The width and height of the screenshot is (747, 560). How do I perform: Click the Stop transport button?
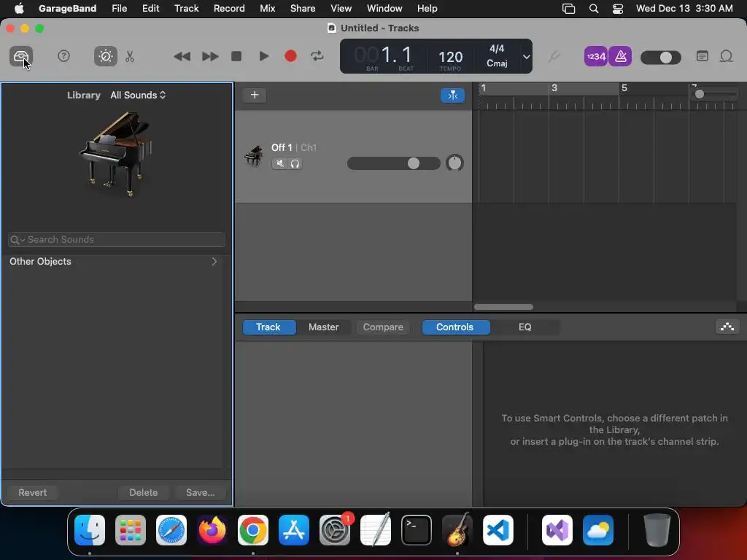tap(236, 56)
